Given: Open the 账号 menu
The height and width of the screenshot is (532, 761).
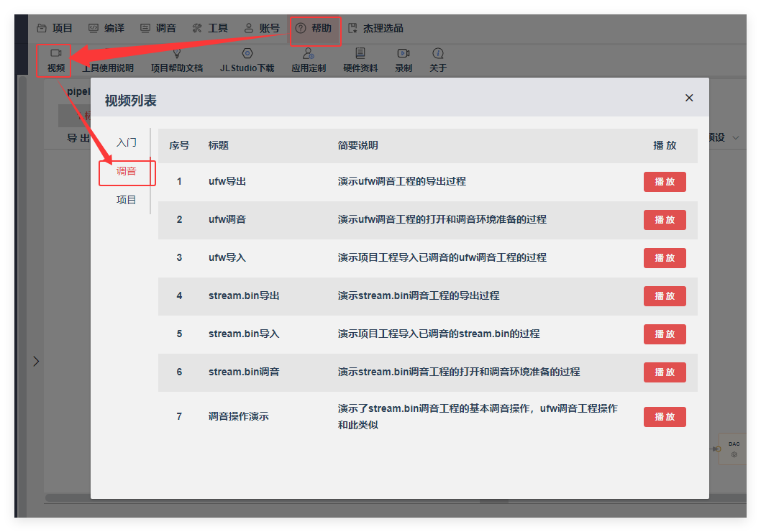Looking at the screenshot, I should pyautogui.click(x=262, y=28).
